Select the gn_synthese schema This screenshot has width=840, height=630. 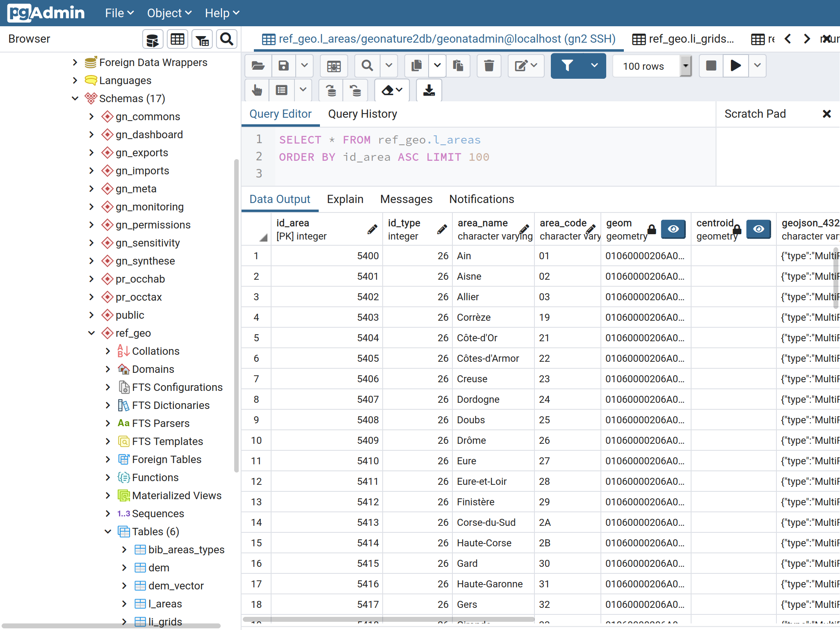[145, 261]
